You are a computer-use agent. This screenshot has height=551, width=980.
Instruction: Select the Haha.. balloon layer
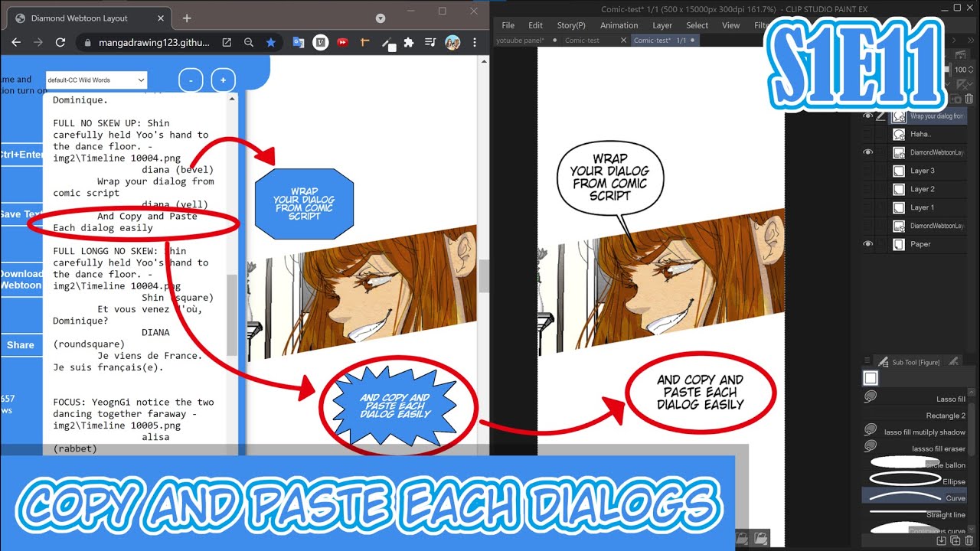[x=926, y=134]
